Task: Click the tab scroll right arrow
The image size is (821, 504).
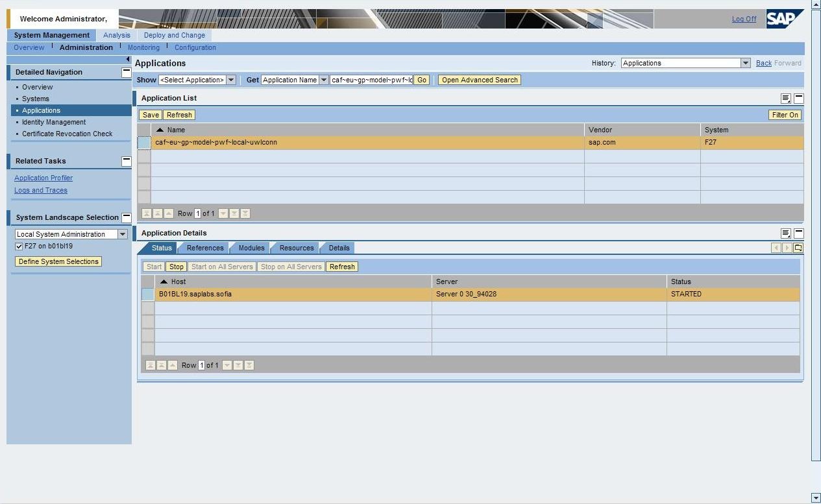Action: [x=787, y=248]
